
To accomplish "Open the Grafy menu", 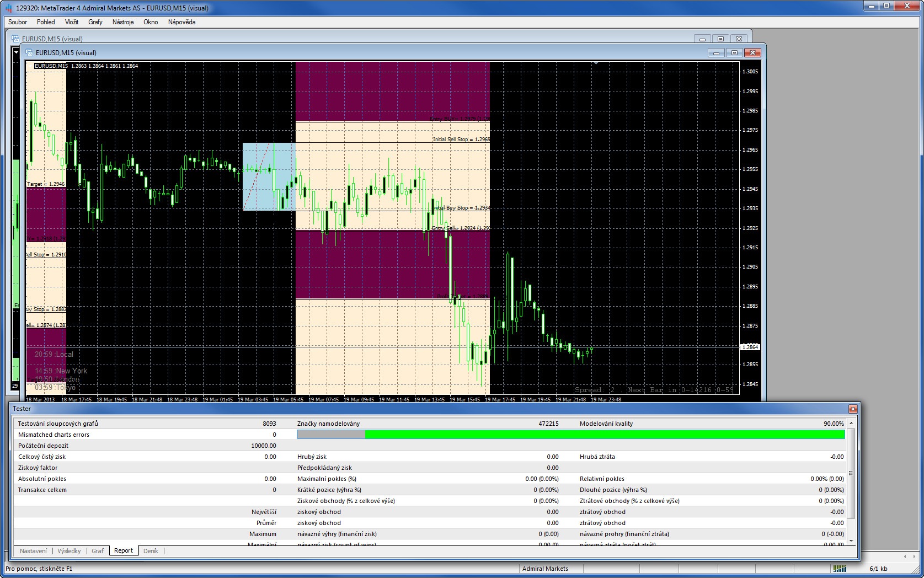I will [95, 22].
